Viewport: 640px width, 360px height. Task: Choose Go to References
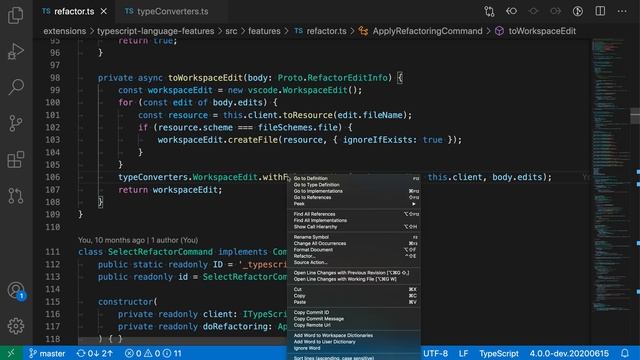coord(354,198)
